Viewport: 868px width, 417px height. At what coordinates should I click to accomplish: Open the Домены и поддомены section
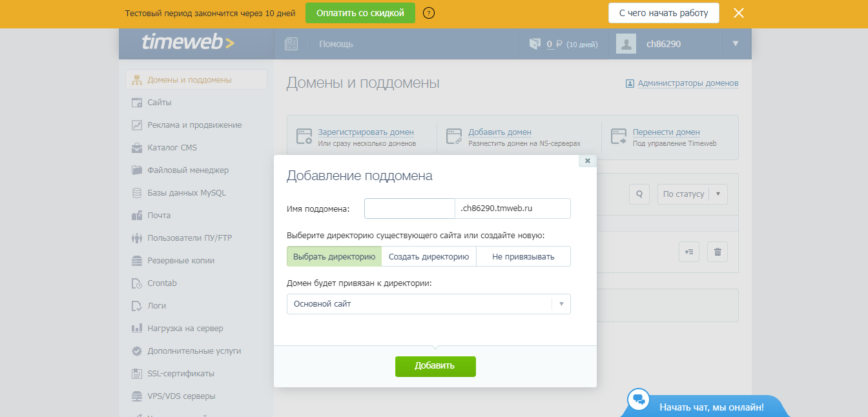[196, 79]
